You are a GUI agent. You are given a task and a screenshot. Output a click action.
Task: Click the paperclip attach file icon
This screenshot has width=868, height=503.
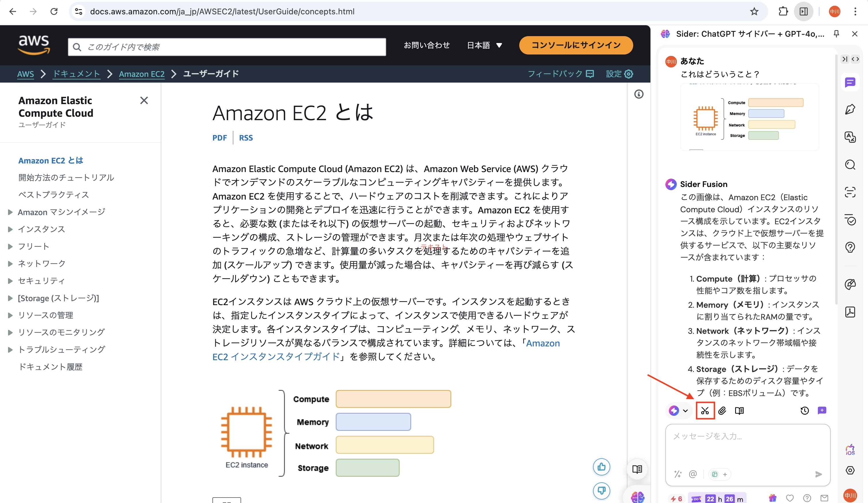722,410
